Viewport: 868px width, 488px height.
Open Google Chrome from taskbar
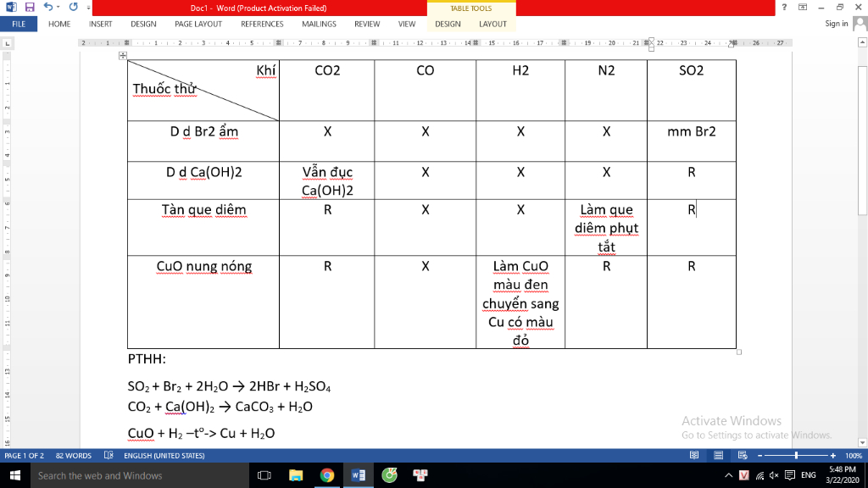[327, 475]
